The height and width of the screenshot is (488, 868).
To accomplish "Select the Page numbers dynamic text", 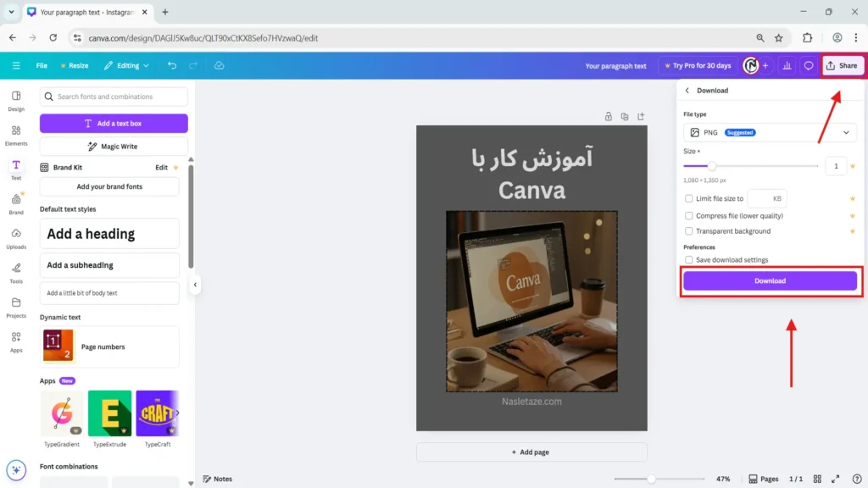I will coord(109,347).
